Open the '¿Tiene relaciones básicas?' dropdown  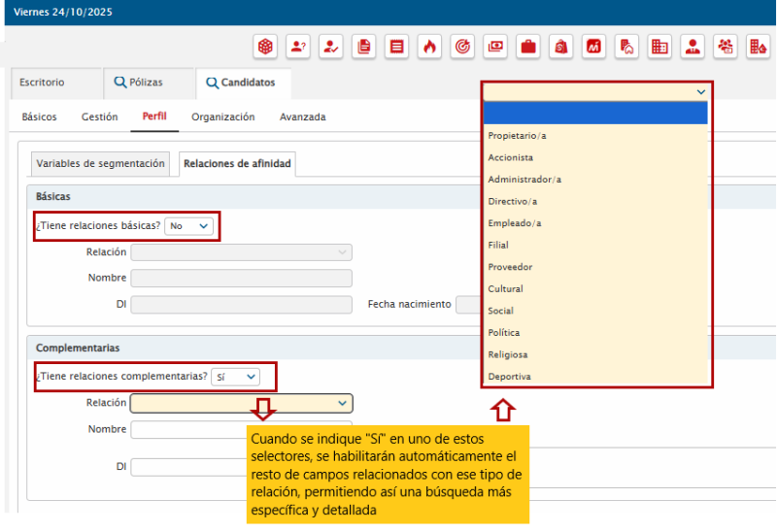[x=189, y=226]
